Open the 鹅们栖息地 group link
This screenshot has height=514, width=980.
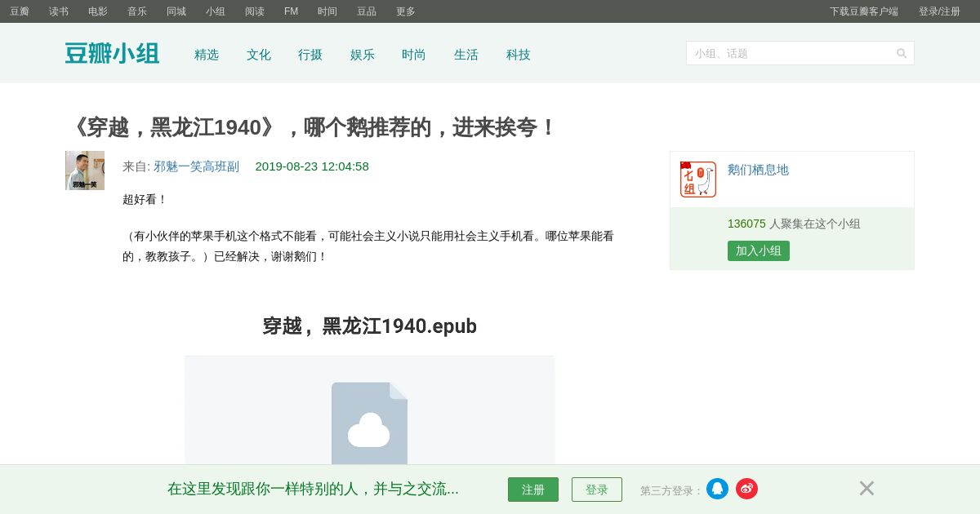(x=758, y=170)
